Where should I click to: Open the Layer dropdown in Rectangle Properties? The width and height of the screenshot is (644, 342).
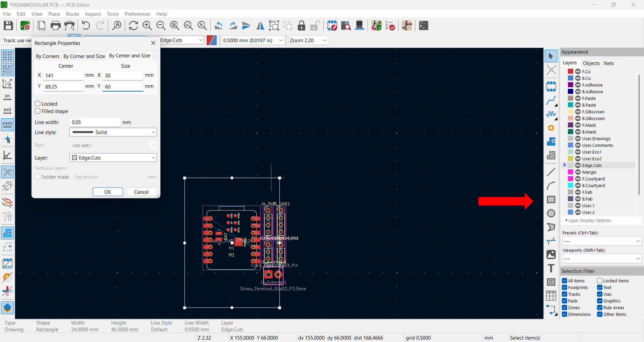[x=113, y=158]
